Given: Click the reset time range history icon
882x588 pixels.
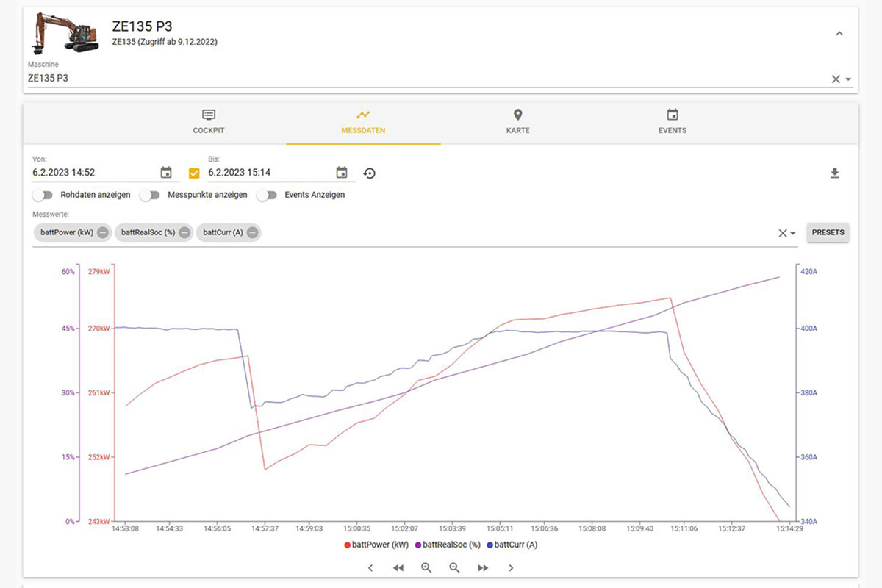Looking at the screenshot, I should 370,173.
